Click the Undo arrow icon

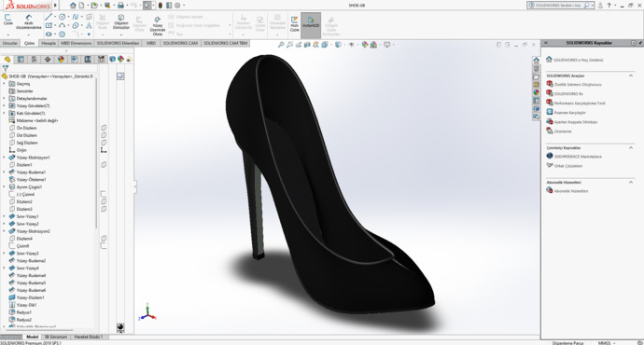pos(133,6)
